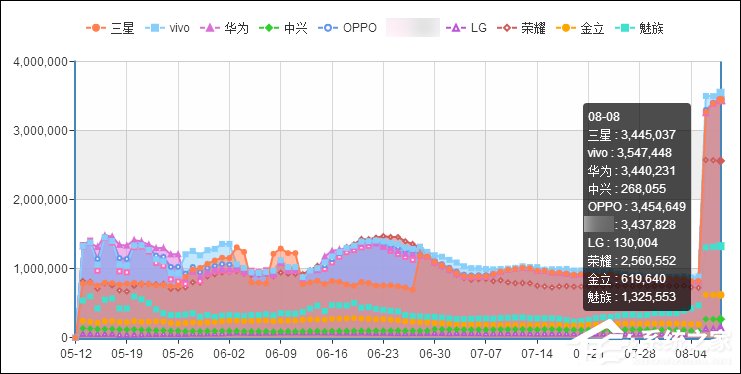The image size is (741, 374).
Task: Toggle the 金立 legend item
Action: point(580,28)
